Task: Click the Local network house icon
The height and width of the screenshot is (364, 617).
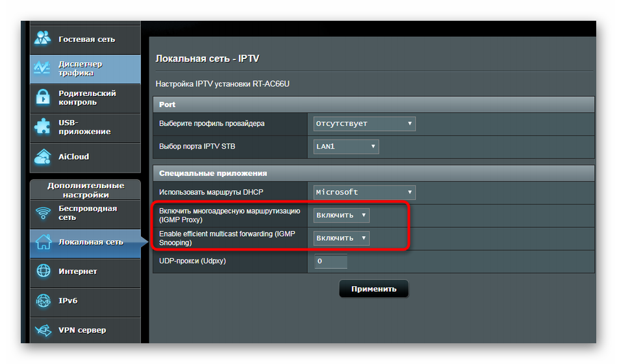Action: pyautogui.click(x=44, y=242)
